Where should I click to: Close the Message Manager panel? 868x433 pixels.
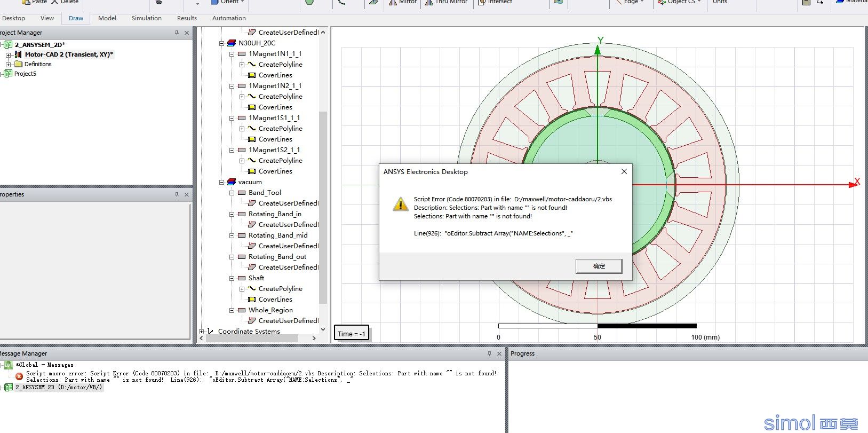(x=499, y=354)
